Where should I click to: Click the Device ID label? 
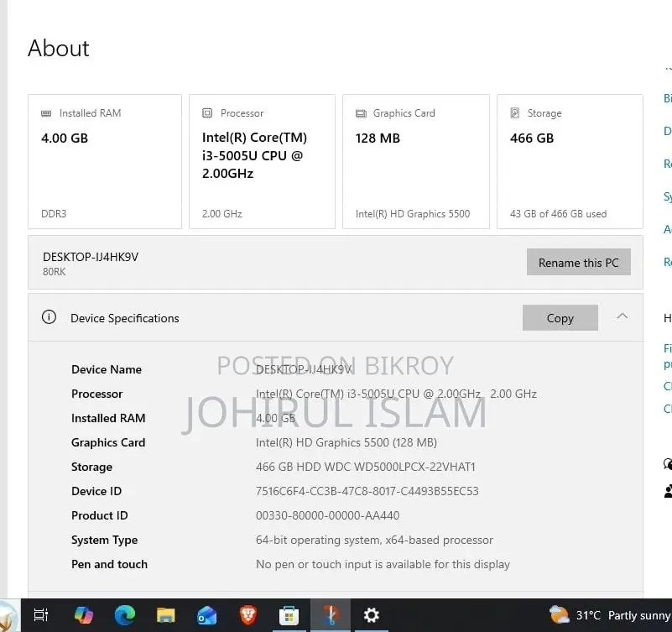click(x=96, y=491)
